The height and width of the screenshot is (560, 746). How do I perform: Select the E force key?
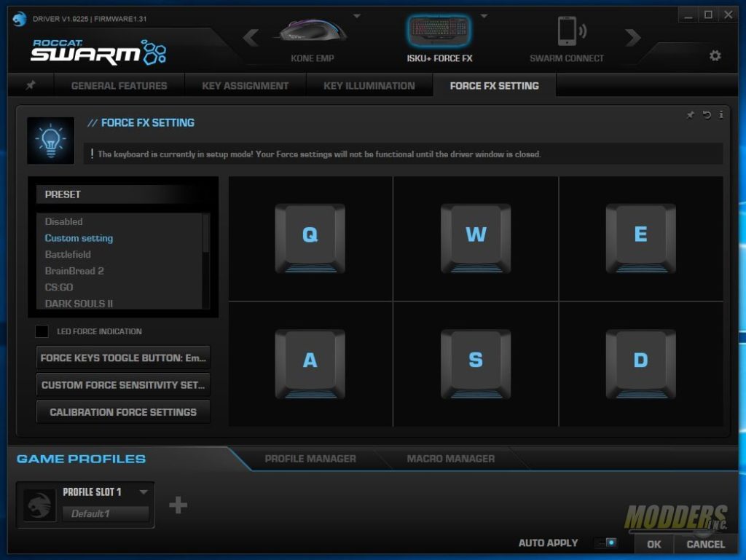point(641,238)
